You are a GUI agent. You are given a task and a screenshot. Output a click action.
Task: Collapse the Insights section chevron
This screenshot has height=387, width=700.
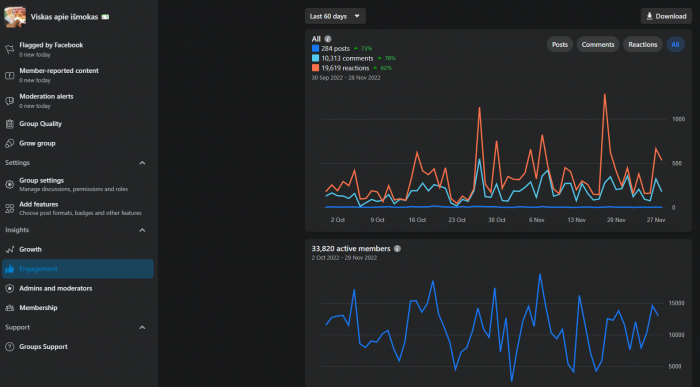pyautogui.click(x=142, y=230)
